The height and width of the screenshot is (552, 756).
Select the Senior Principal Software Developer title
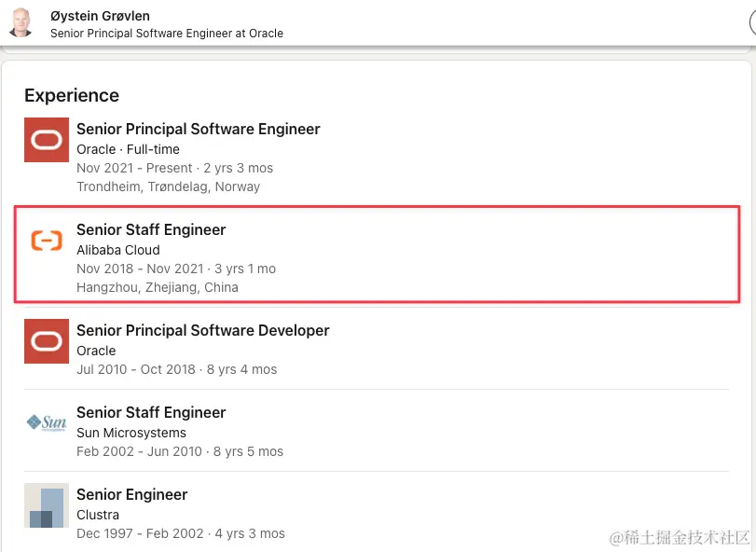(x=202, y=330)
